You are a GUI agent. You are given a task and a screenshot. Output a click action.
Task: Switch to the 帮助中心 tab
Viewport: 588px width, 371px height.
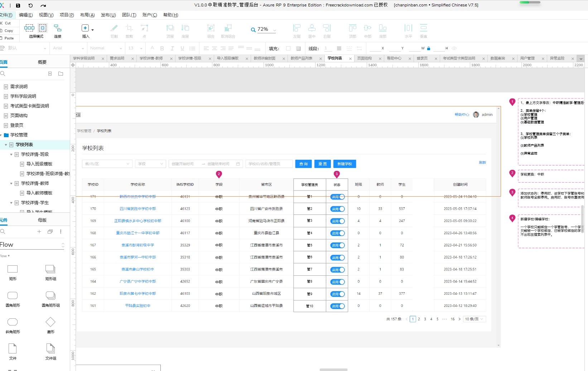click(x=394, y=58)
